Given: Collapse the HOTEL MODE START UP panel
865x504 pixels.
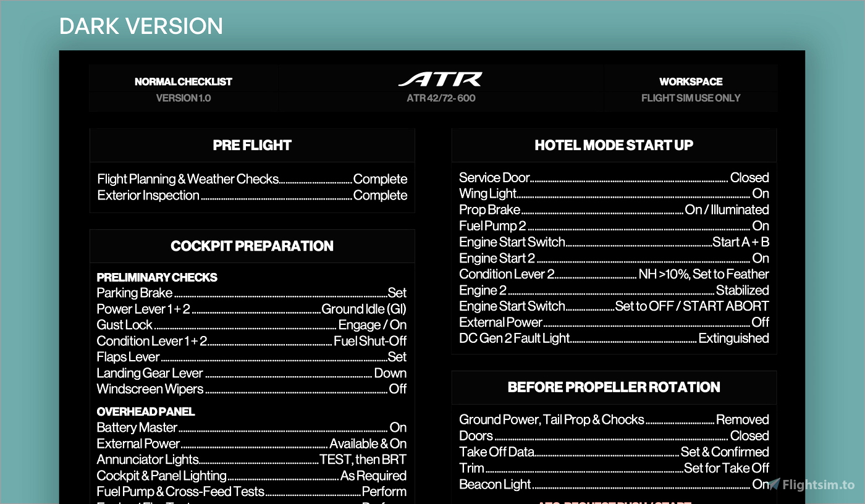Looking at the screenshot, I should tap(614, 145).
